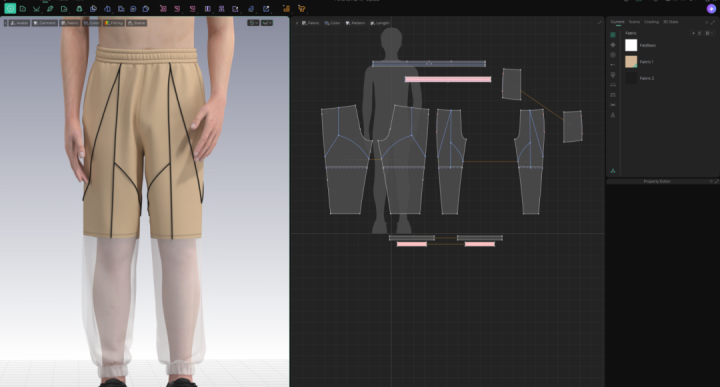Open the fabric list view mode dropdown
The height and width of the screenshot is (387, 720).
tap(708, 33)
